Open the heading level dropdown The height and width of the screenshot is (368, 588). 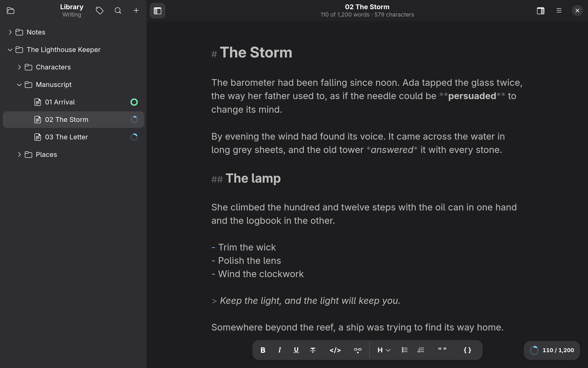(384, 350)
